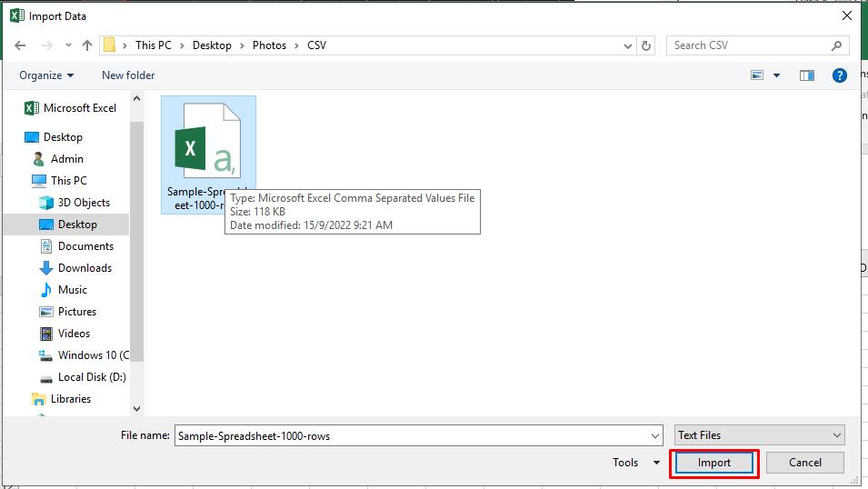
Task: Click the Forward navigation arrow
Action: point(47,45)
